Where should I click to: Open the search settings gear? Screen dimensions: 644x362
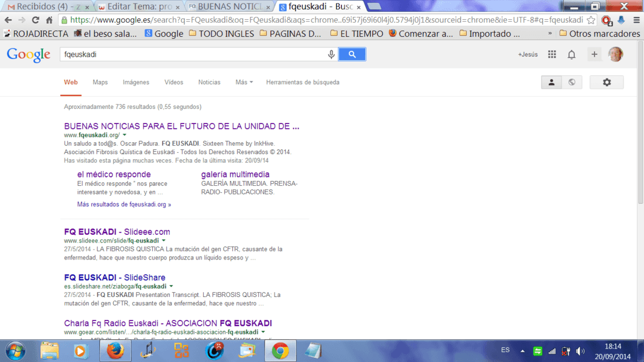(x=607, y=82)
